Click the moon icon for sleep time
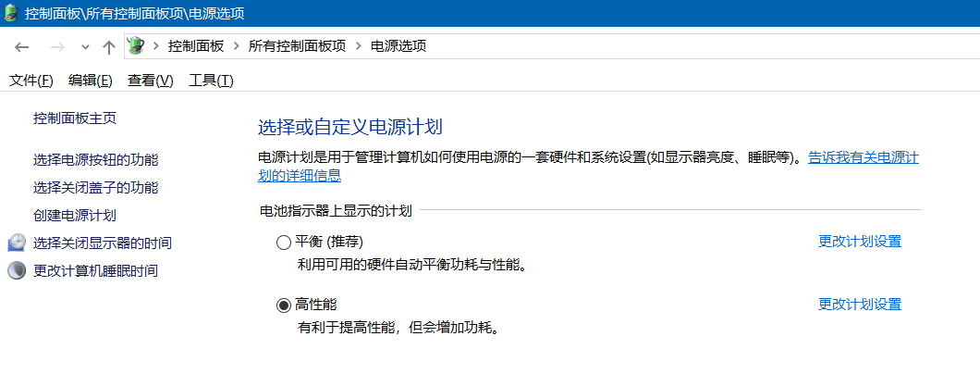The height and width of the screenshot is (374, 980). (x=17, y=270)
